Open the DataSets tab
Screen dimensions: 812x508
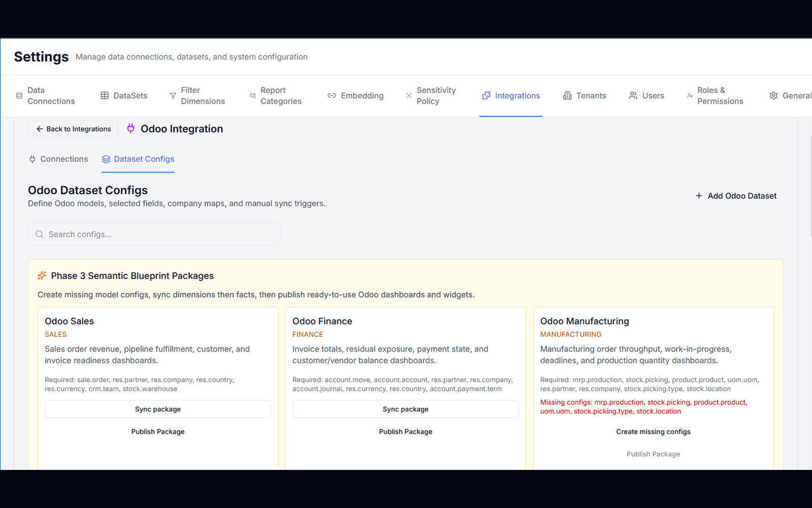124,96
